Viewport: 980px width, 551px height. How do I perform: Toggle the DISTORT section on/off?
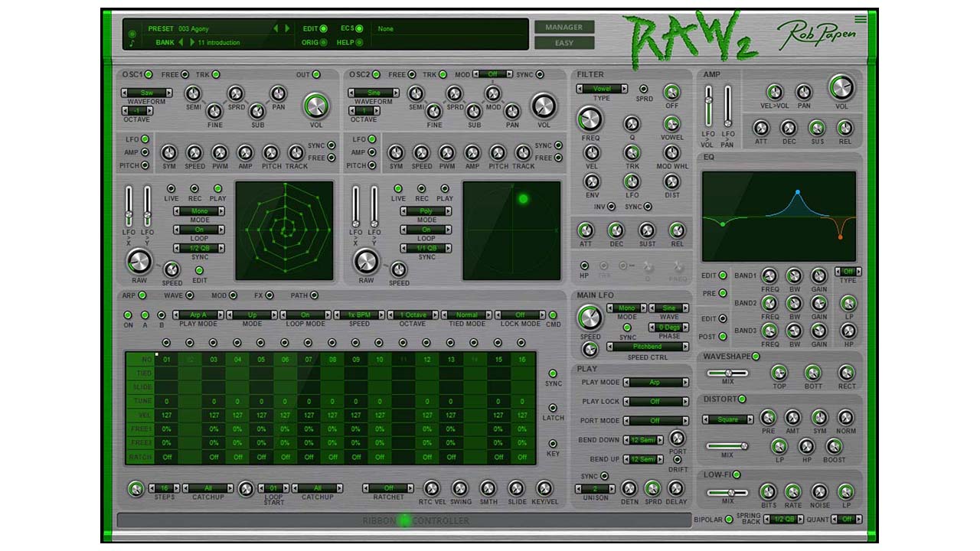742,399
